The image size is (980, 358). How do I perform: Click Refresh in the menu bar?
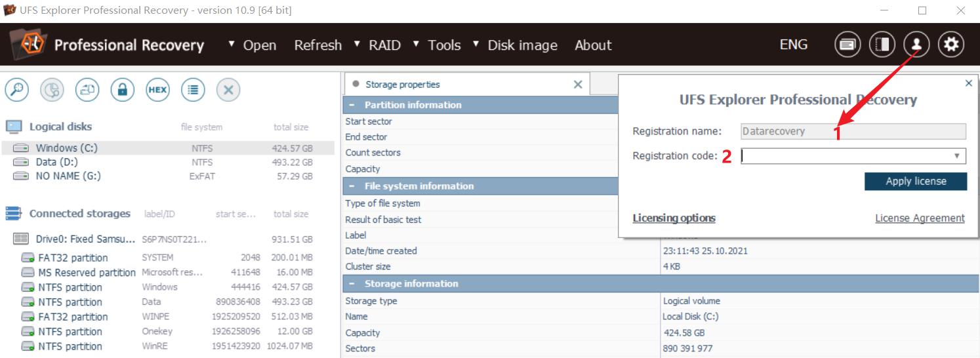click(x=318, y=45)
